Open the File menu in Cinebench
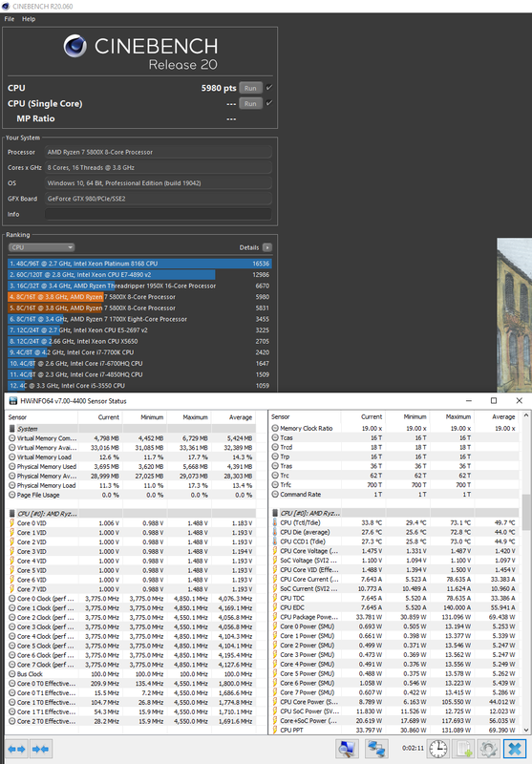 10,19
